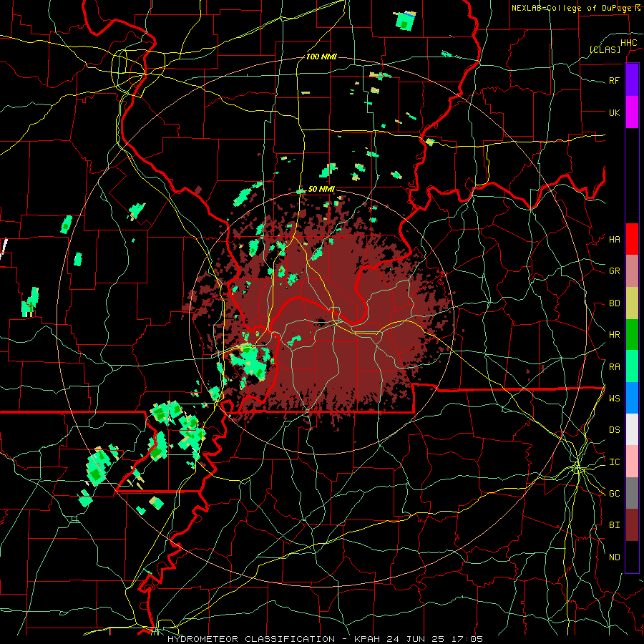Click the 50 NMI range ring label
The height and width of the screenshot is (644, 644).
pos(321,189)
